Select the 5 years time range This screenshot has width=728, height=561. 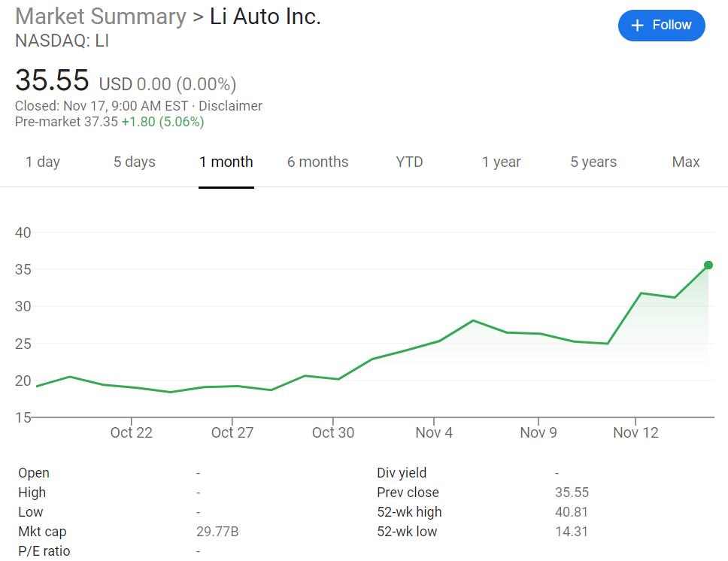593,162
